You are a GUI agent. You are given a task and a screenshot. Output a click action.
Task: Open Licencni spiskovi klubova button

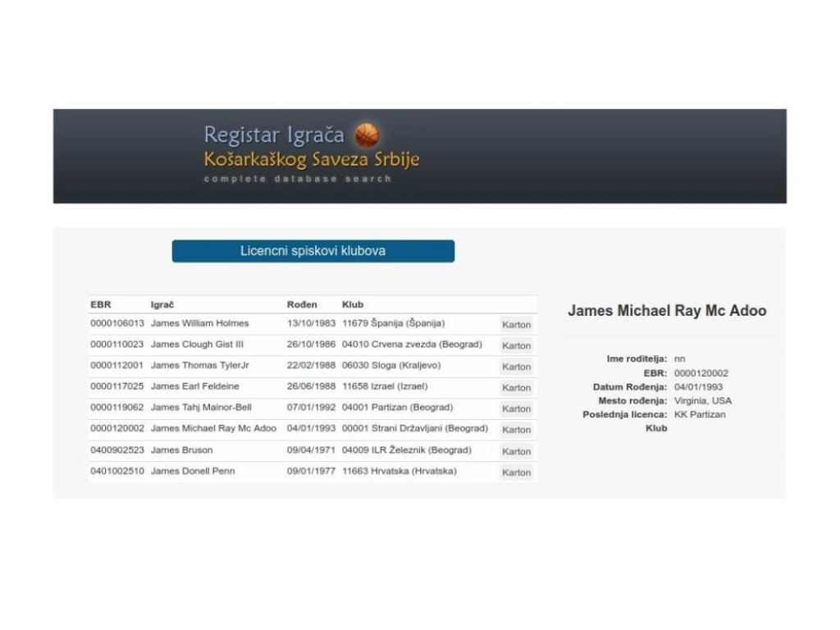(x=313, y=251)
